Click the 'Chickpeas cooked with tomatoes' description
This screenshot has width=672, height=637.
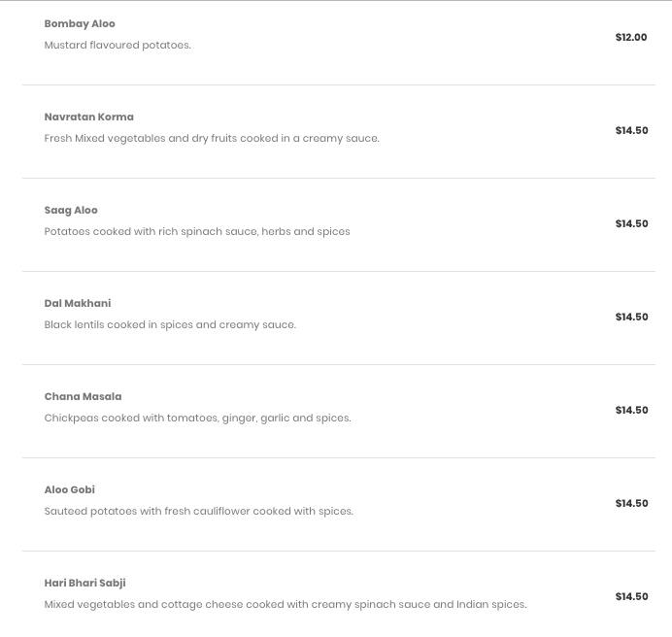point(197,418)
